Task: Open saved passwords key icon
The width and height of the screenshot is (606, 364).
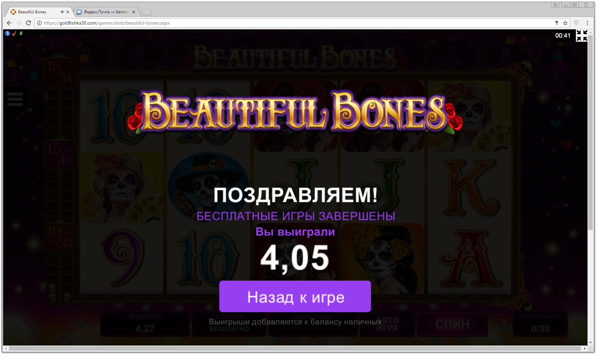Action: (x=557, y=23)
